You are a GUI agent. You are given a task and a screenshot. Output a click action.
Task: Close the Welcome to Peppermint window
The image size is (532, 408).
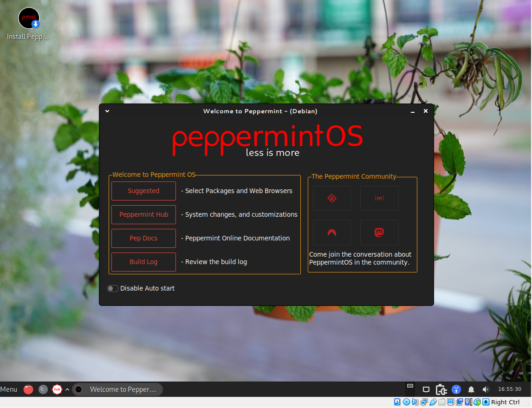pyautogui.click(x=426, y=111)
